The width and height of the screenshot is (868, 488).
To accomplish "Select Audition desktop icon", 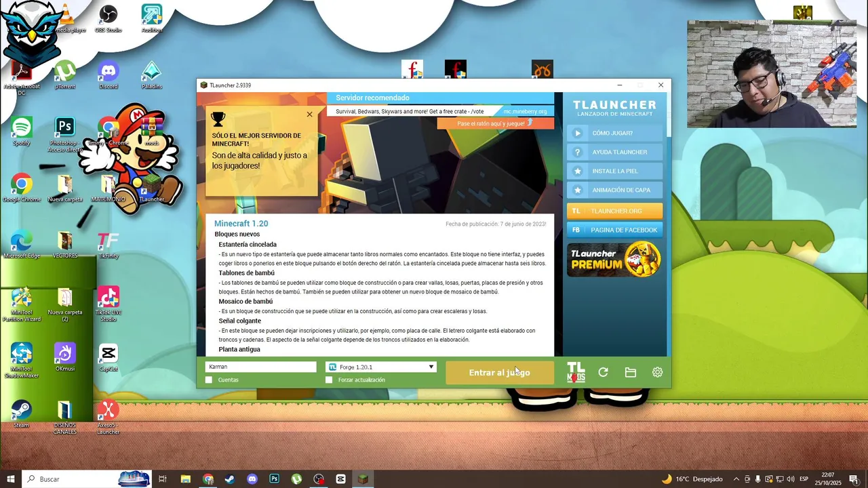I will point(152,18).
